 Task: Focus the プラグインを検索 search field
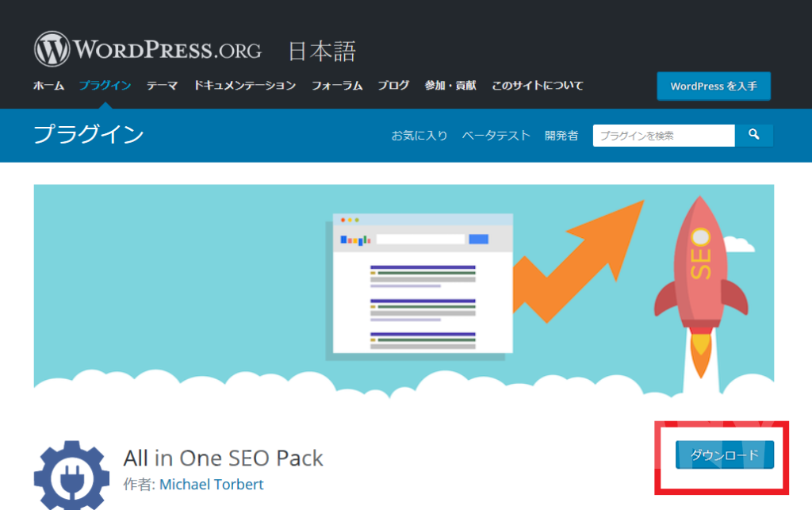point(664,136)
